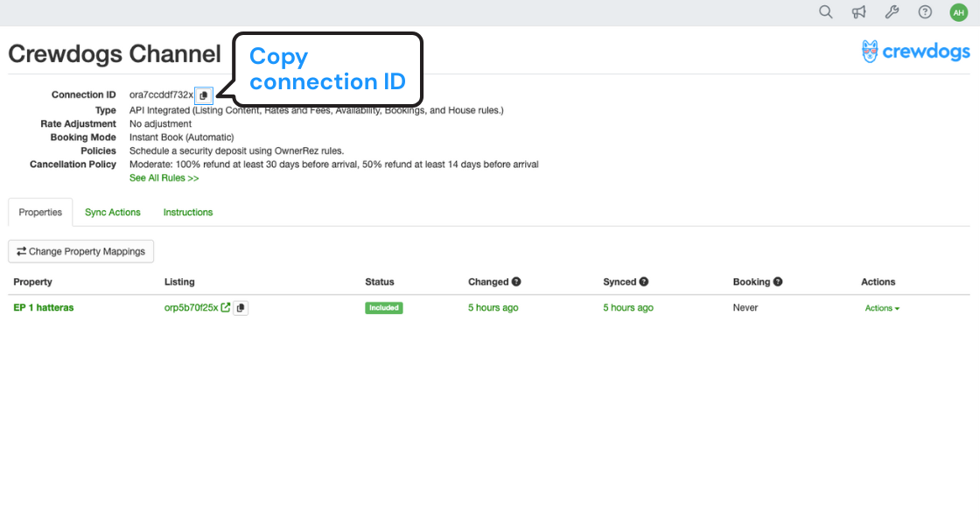Click the Crewdogs Channel heading
The image size is (980, 525).
115,53
